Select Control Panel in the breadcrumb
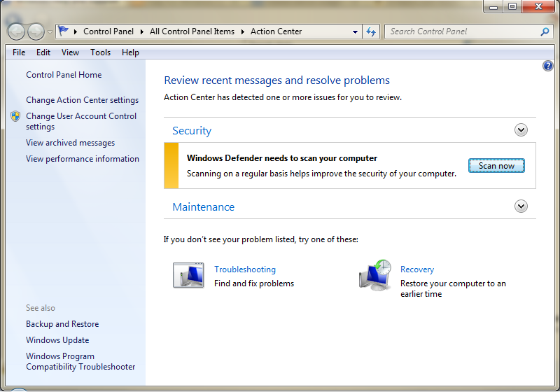Viewport: 560px width, 392px height. 108,31
